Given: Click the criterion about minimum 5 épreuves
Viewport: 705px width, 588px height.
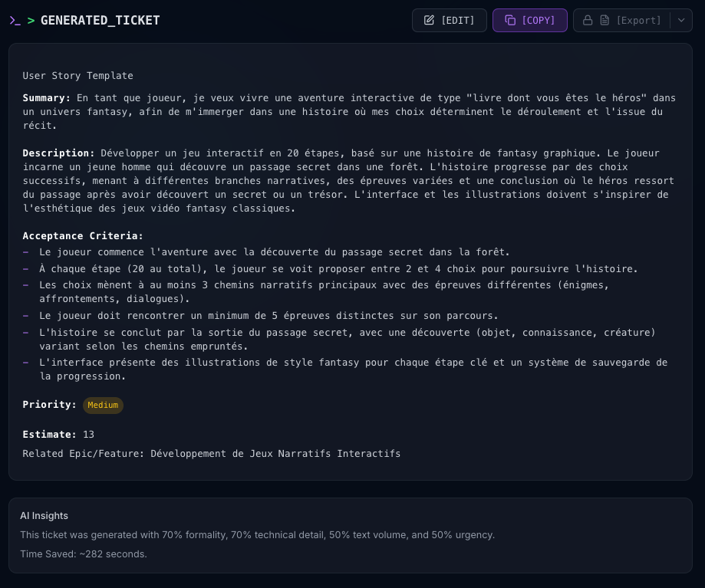Looking at the screenshot, I should (268, 316).
